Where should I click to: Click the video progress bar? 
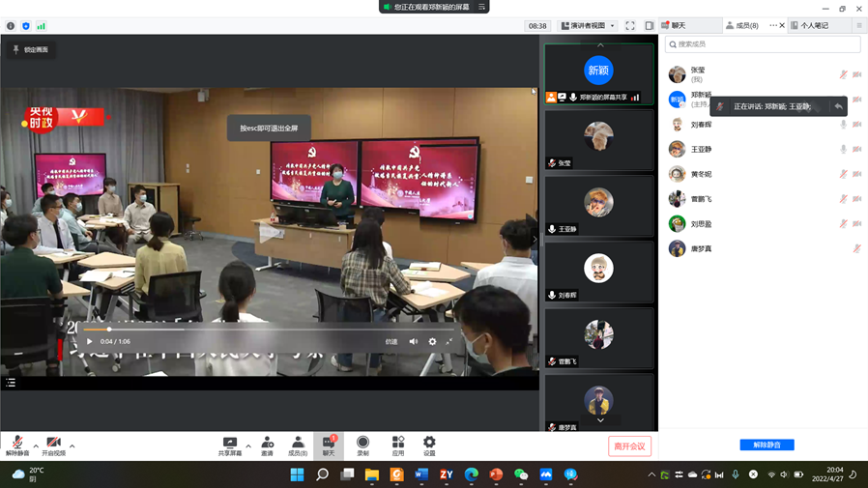tap(269, 330)
